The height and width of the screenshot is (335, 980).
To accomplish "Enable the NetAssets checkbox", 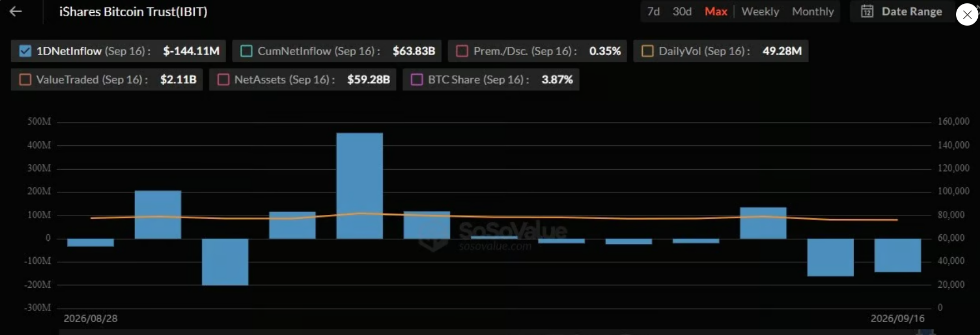I will (223, 80).
